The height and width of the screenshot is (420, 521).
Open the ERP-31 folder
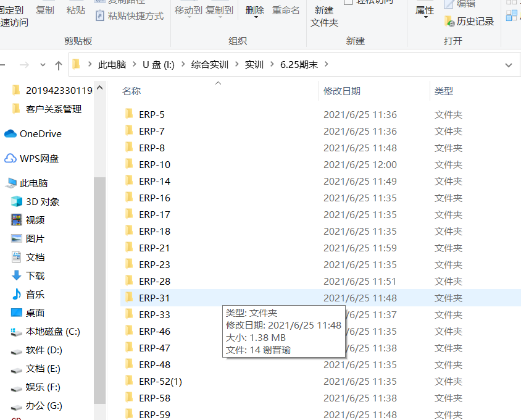(x=154, y=298)
